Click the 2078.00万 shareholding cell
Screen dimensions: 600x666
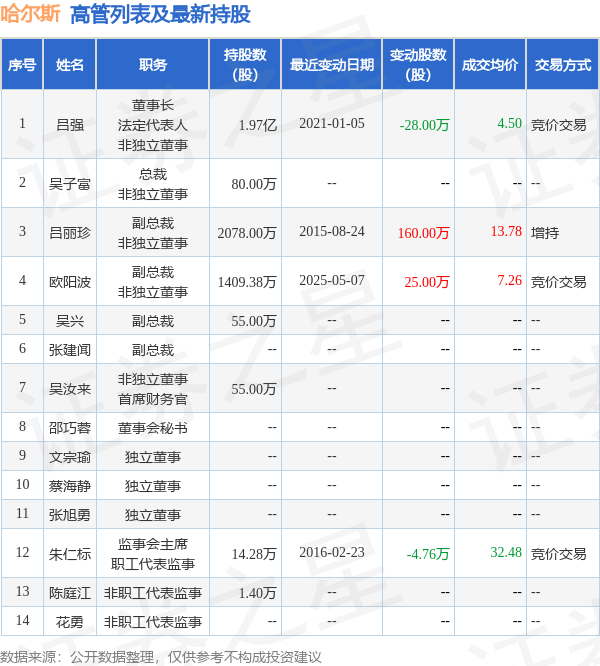point(247,233)
